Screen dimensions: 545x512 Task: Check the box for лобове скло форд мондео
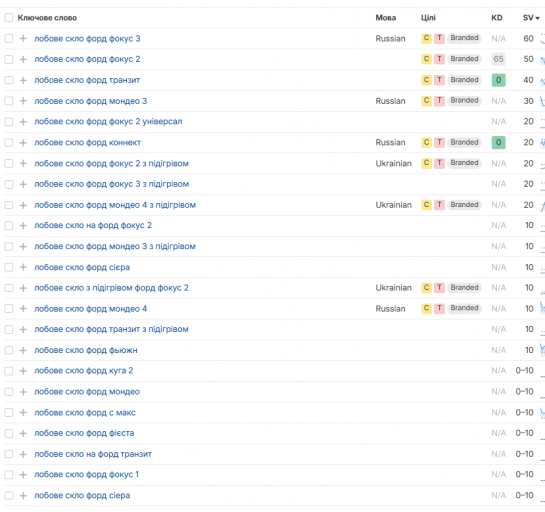[x=9, y=392]
